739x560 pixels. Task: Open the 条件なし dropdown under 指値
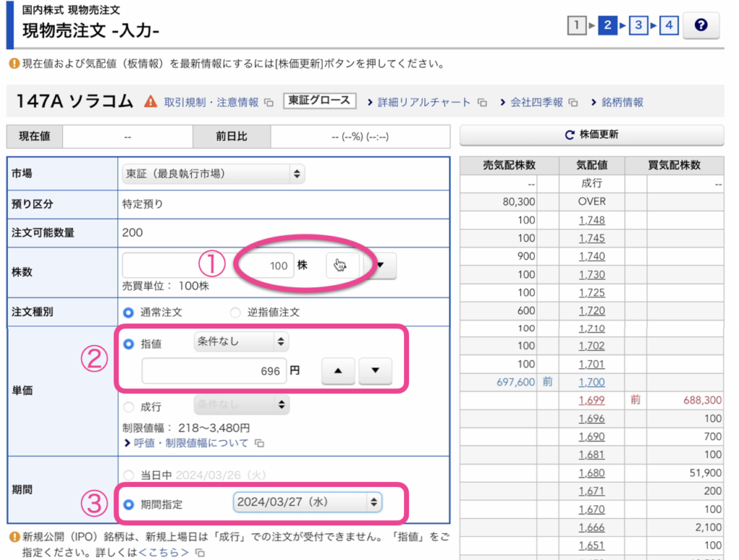click(x=240, y=341)
